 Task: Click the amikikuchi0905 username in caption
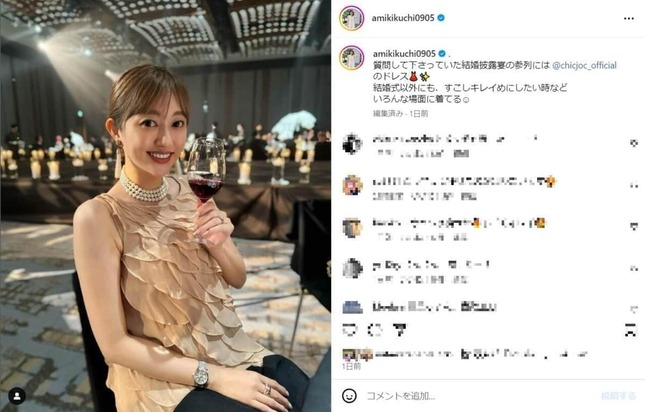coord(404,53)
